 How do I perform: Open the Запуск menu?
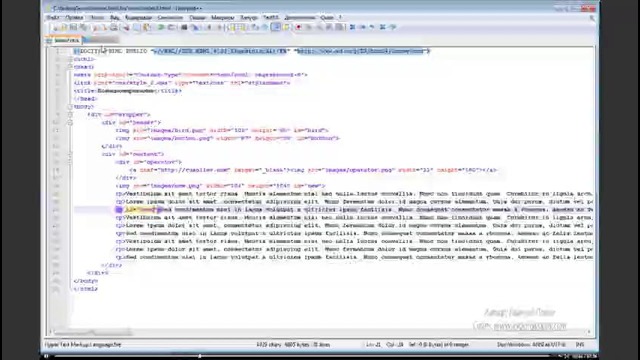pyautogui.click(x=249, y=18)
